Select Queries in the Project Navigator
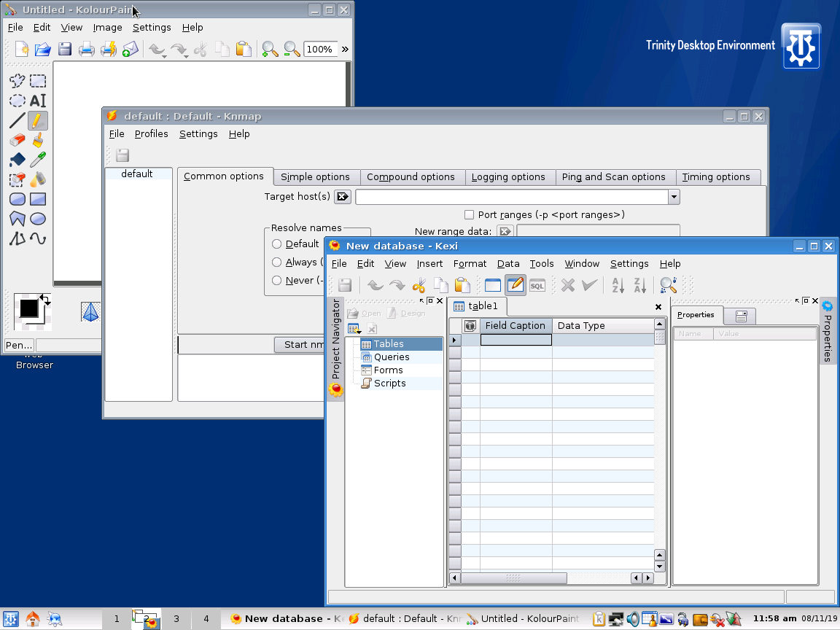840x630 pixels. point(392,357)
